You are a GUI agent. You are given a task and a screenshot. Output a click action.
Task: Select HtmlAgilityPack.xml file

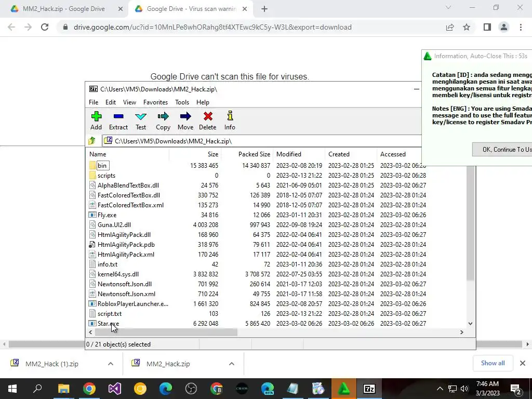click(126, 254)
